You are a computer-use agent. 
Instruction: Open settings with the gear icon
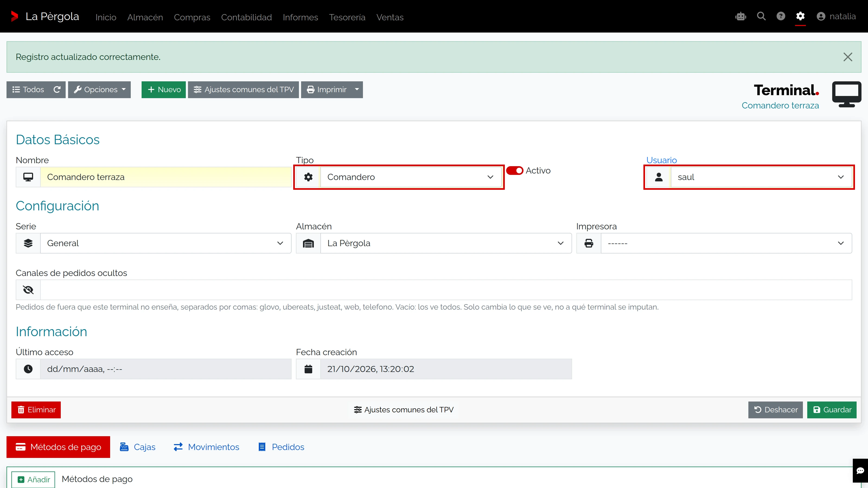[800, 16]
